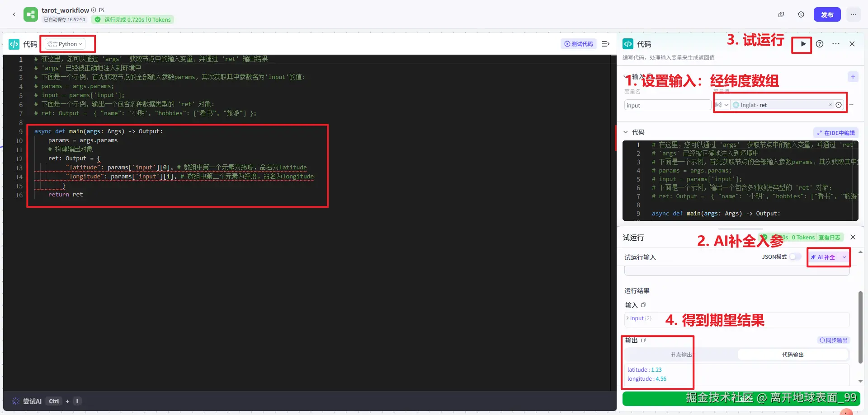Collapse the editor with the sidebar toggle icon
The height and width of the screenshot is (415, 868).
tap(606, 44)
